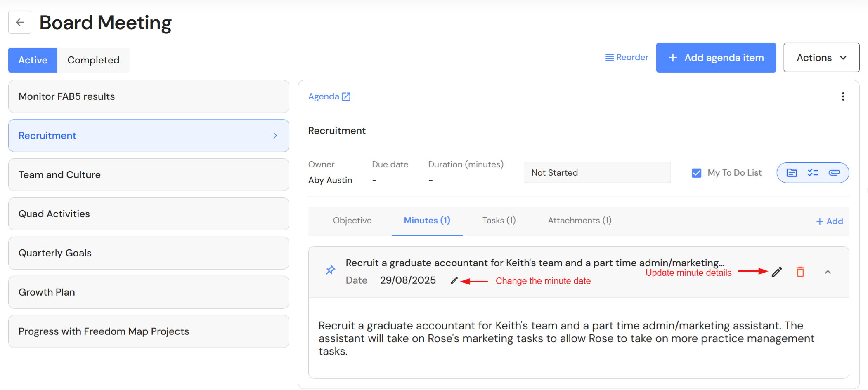Collapse the minute with chevron up
The height and width of the screenshot is (390, 868).
click(828, 272)
